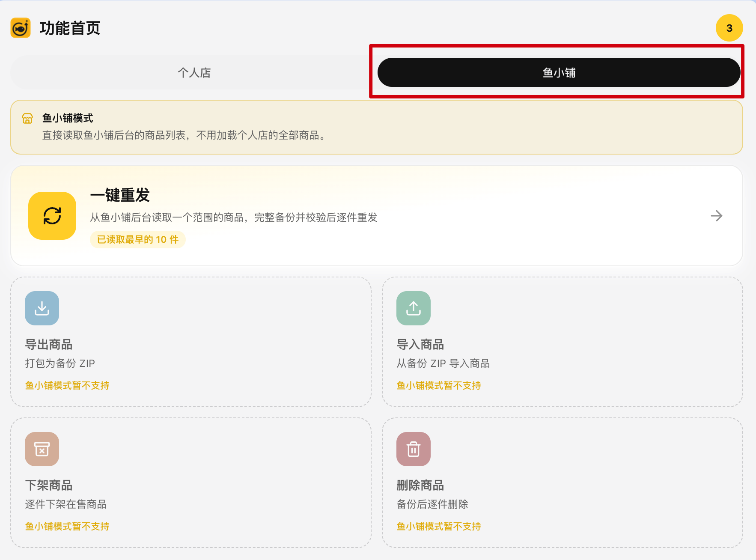Click the shop icon beside 鱼小铺模式
The width and height of the screenshot is (756, 560).
coord(27,119)
